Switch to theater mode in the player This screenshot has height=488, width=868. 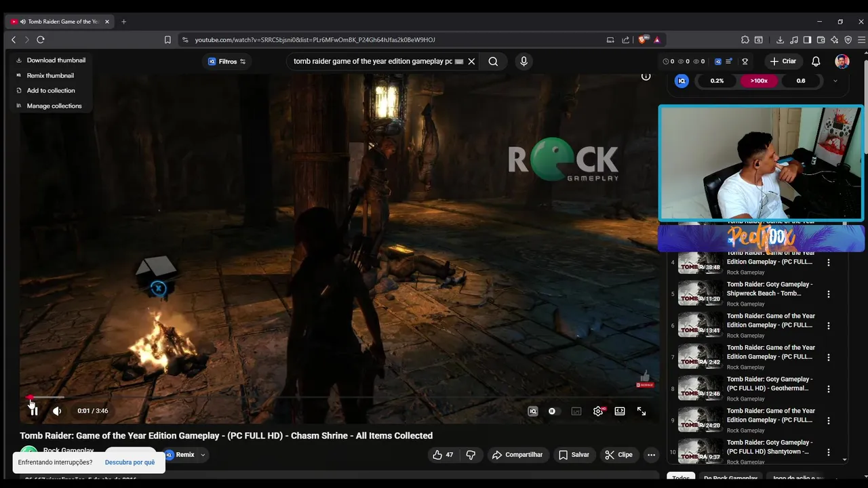[620, 411]
